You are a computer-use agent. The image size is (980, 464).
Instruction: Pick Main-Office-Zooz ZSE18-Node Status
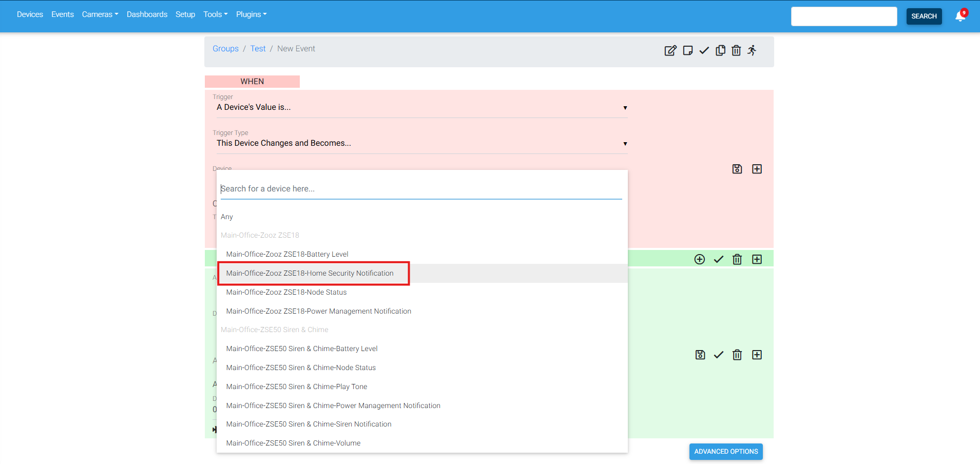click(422, 292)
